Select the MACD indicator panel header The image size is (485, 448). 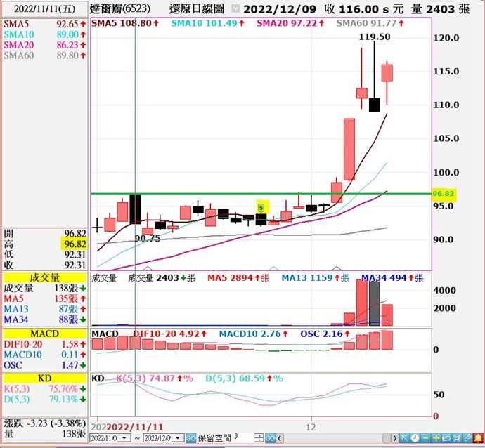tap(44, 331)
